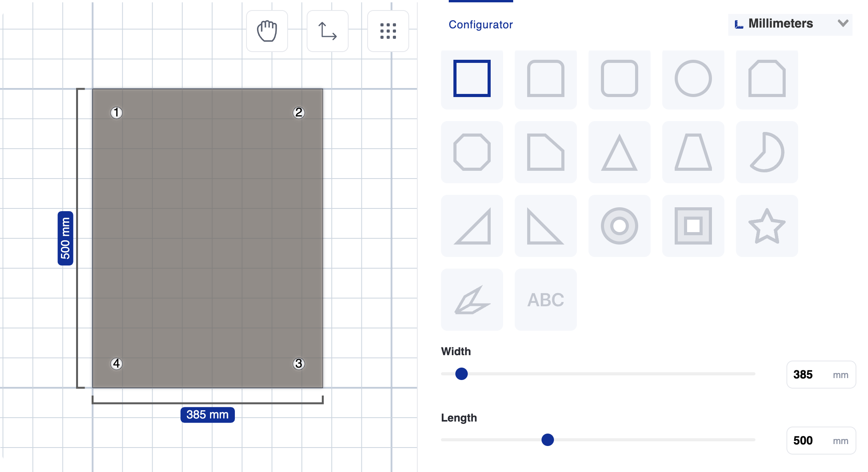Select the half-circle segment shape
The image size is (868, 472).
coord(767,152)
